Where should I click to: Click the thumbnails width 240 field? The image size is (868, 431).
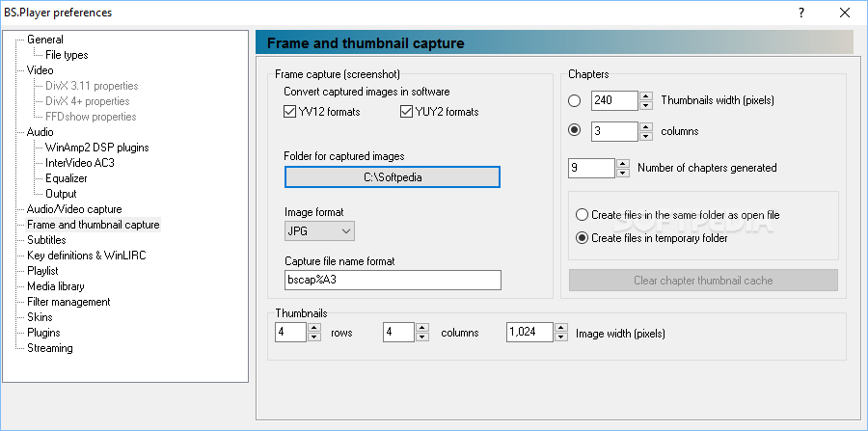[x=614, y=100]
